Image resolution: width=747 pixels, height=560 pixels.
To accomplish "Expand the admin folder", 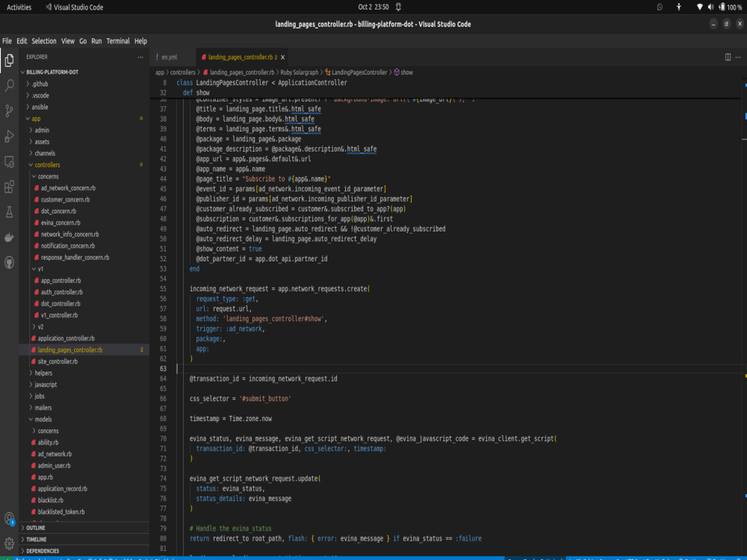I will 84,130.
